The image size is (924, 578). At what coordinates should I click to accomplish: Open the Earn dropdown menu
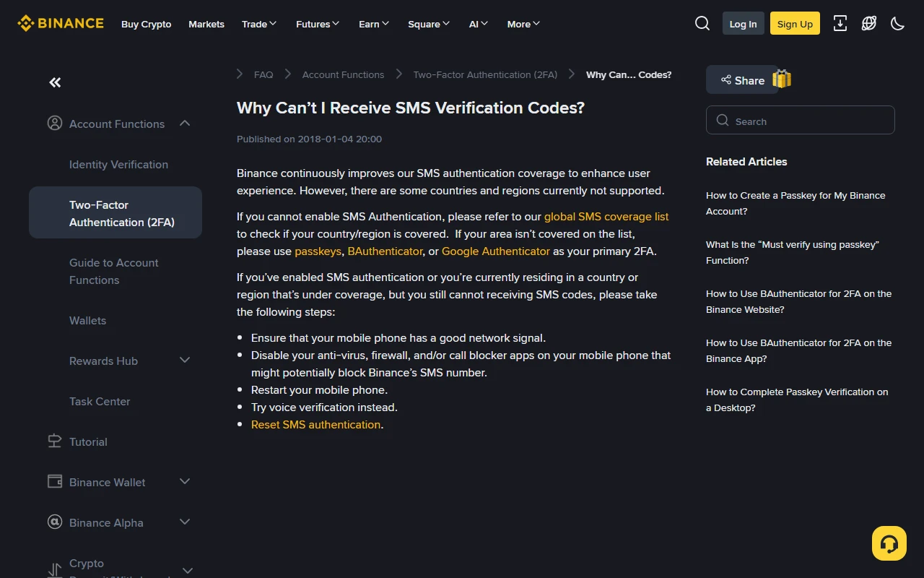coord(374,24)
